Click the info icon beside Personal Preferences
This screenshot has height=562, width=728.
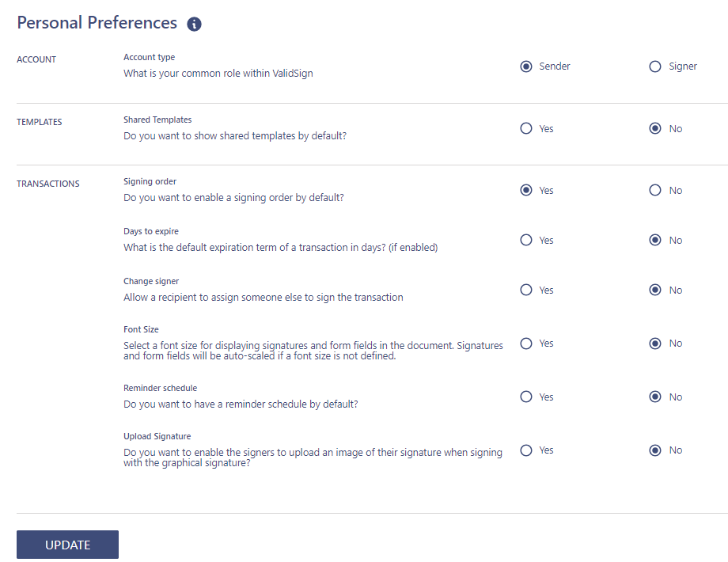194,24
